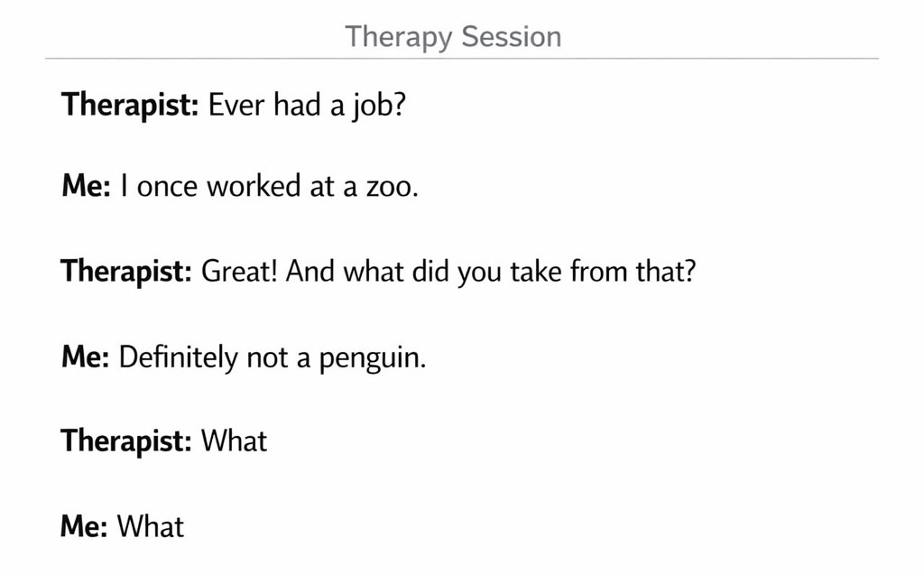Click the word "penguin"
The width and height of the screenshot is (924, 575).
tap(372, 358)
